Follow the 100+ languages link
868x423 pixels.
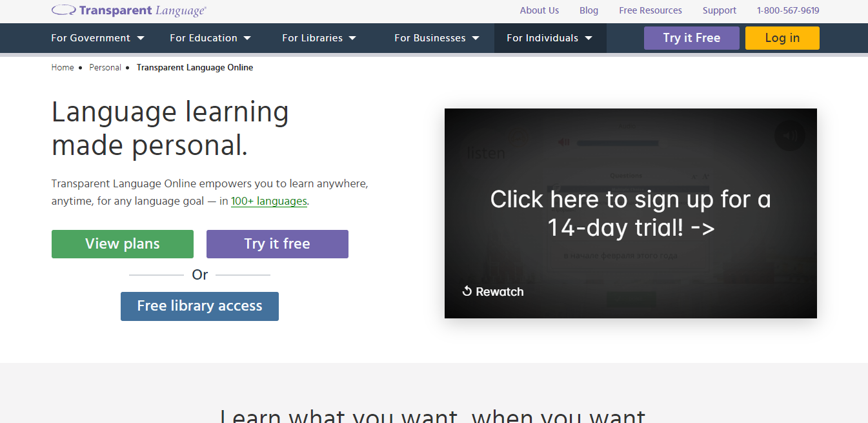(268, 201)
